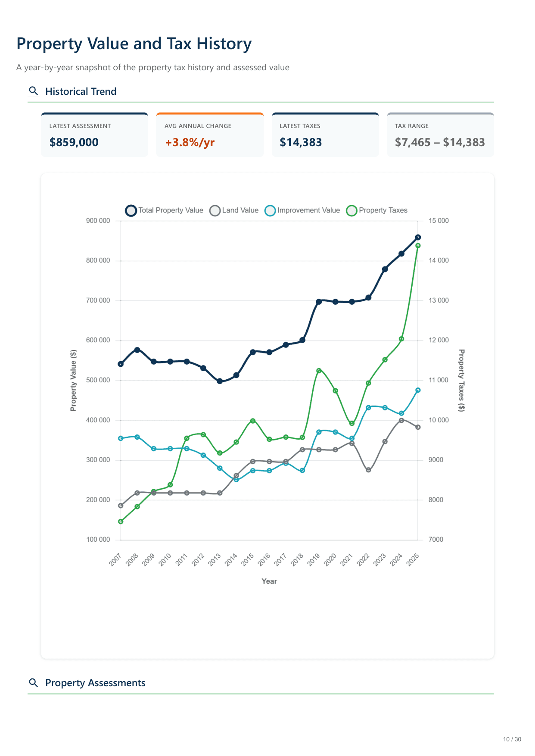Click the Latest Assessment $859,000 card
This screenshot has height=756, width=535.
(94, 135)
